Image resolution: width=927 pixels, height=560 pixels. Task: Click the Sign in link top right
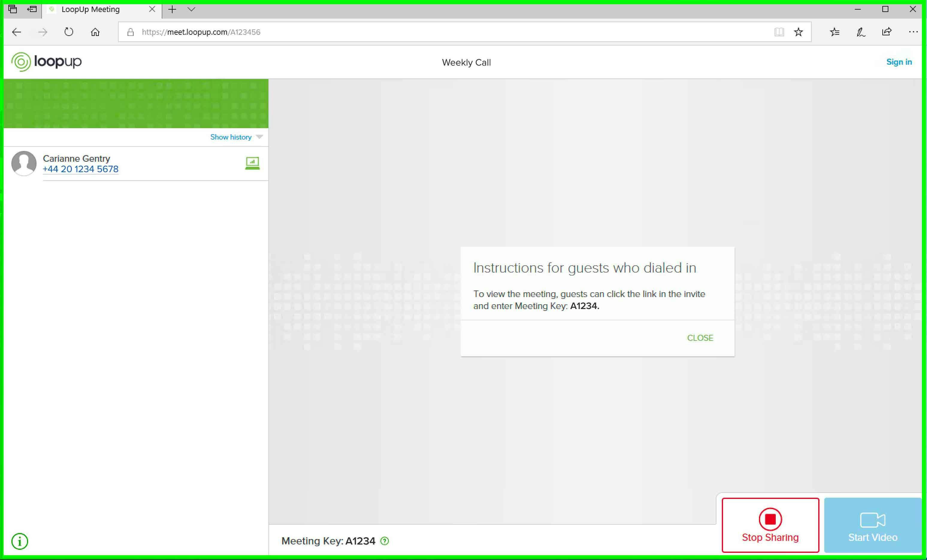pos(899,62)
